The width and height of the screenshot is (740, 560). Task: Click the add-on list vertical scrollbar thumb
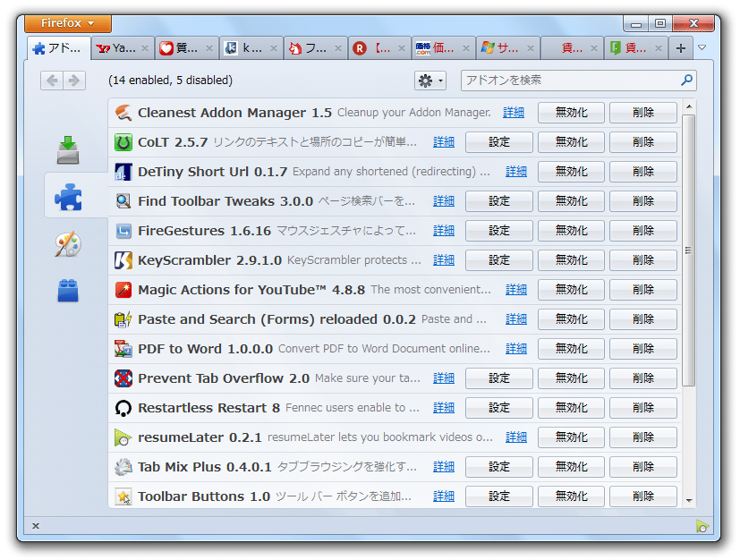point(689,250)
